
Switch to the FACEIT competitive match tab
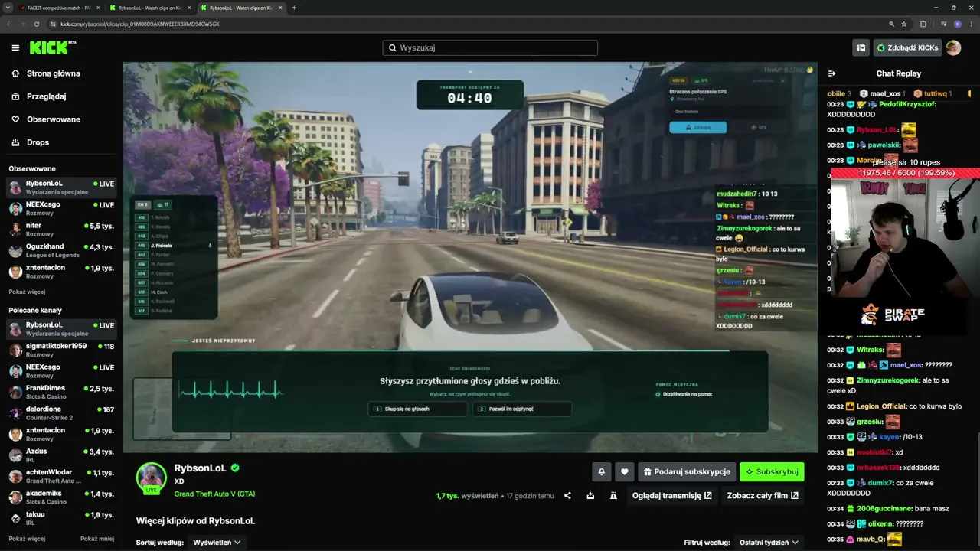pos(59,8)
